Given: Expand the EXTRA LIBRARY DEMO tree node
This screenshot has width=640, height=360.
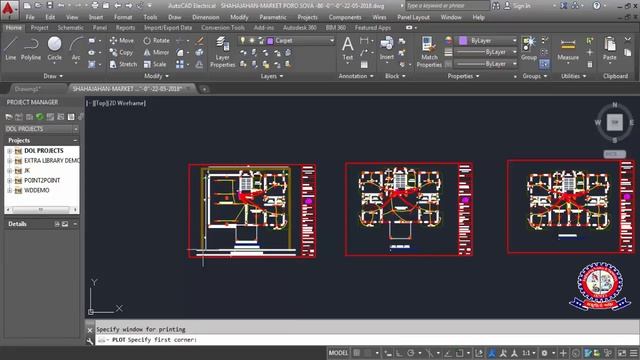Looking at the screenshot, I should tap(9, 161).
